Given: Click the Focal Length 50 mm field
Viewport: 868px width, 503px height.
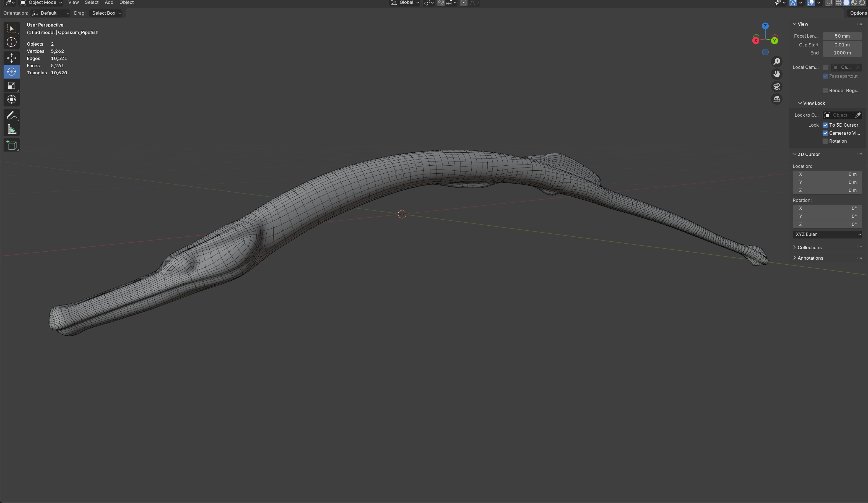Looking at the screenshot, I should coord(842,36).
